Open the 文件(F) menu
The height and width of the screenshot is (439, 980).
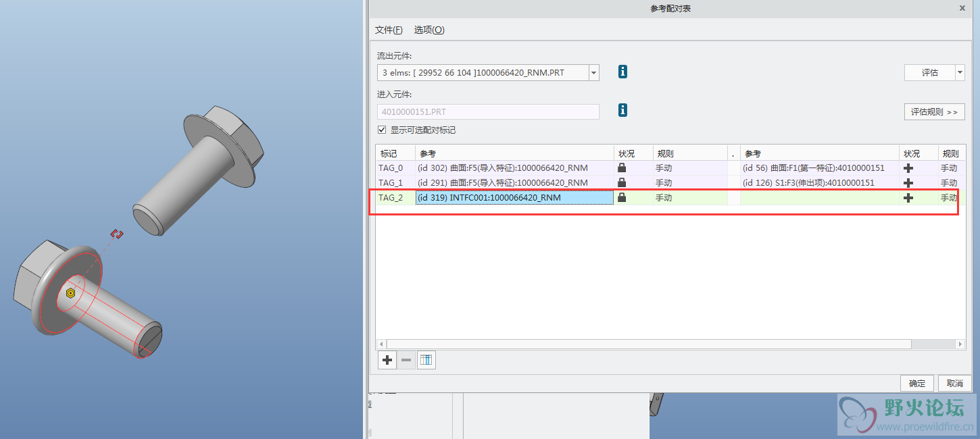point(389,30)
